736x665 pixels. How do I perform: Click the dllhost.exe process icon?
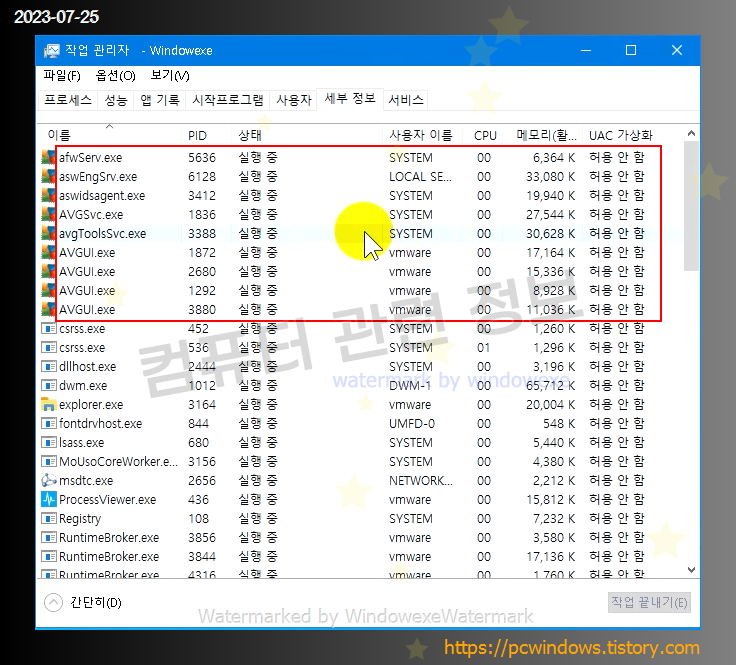pos(49,367)
